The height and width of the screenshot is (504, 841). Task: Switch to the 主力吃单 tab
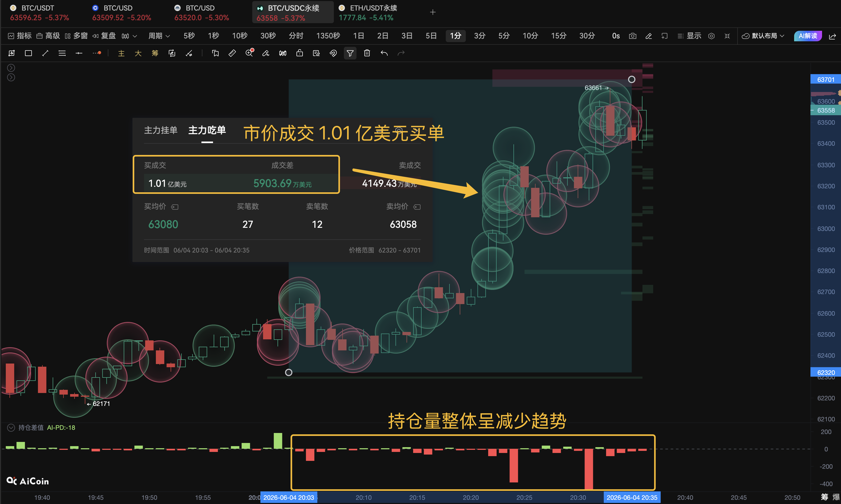pyautogui.click(x=207, y=130)
